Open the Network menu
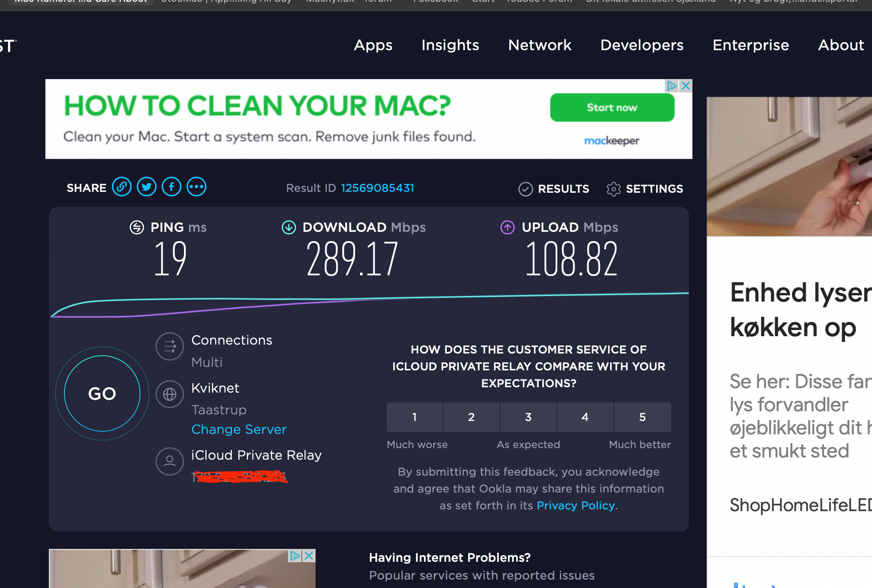The height and width of the screenshot is (588, 872). click(x=540, y=45)
